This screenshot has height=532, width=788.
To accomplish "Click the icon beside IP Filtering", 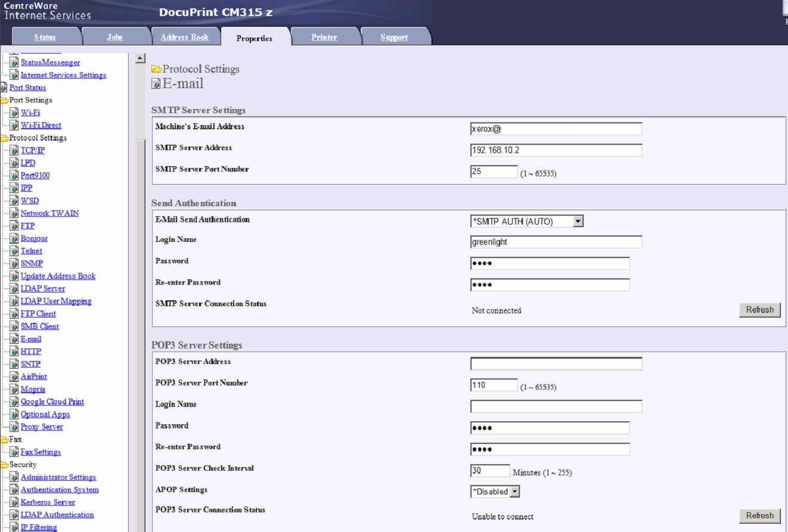I will point(15,527).
